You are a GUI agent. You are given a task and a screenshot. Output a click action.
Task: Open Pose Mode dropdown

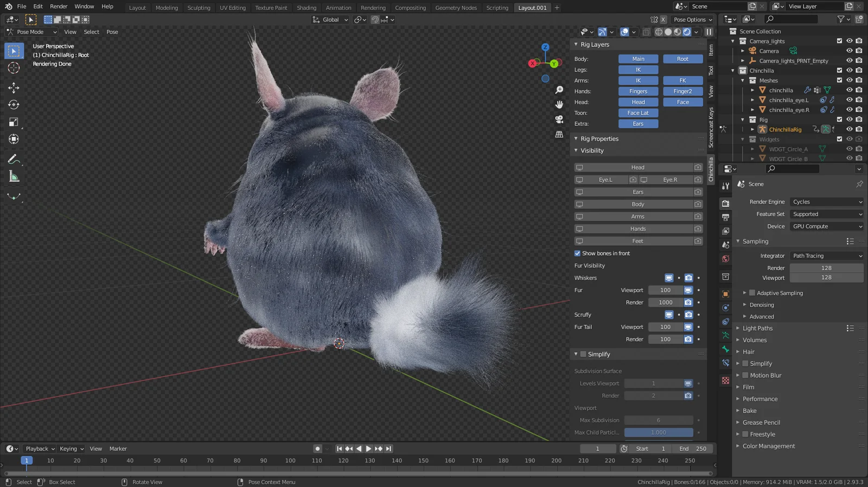31,32
